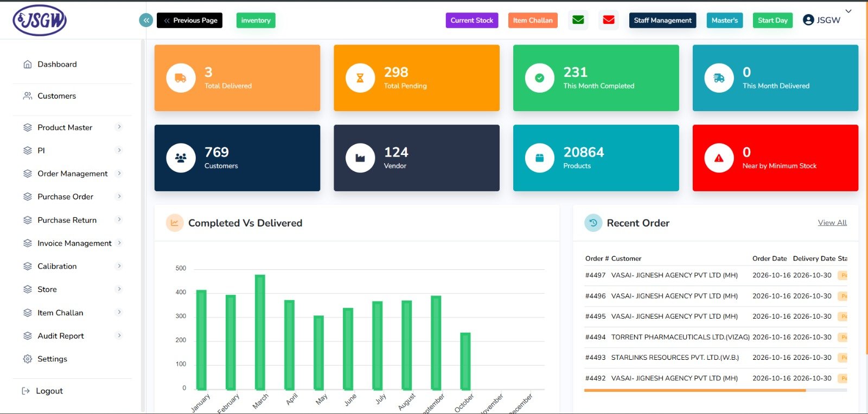Collapse sidebar with double-chevron icon
Screen dimensions: 868x414
click(x=146, y=20)
